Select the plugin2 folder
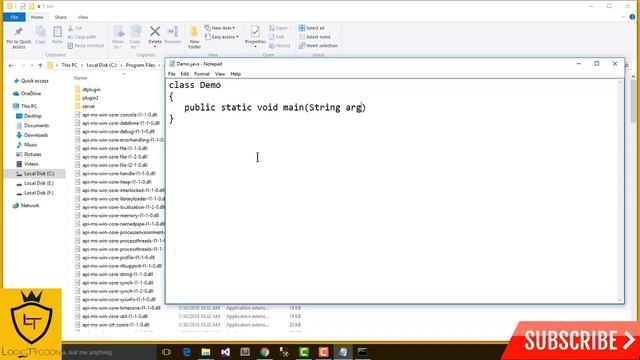Image resolution: width=640 pixels, height=360 pixels. click(x=90, y=98)
